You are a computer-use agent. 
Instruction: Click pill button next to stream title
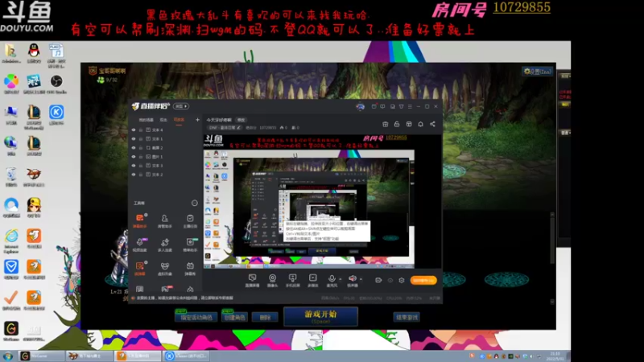241,120
